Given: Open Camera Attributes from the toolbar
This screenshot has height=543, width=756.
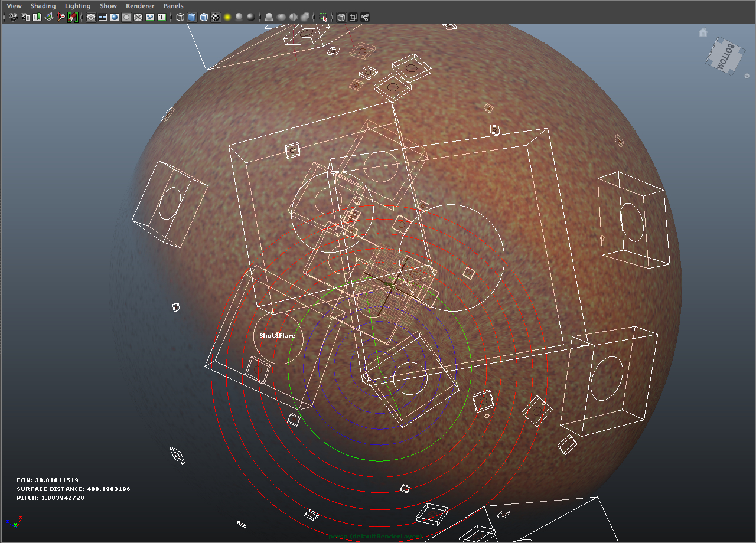Looking at the screenshot, I should point(25,17).
